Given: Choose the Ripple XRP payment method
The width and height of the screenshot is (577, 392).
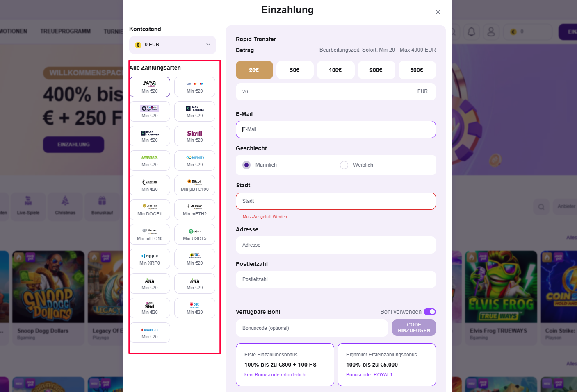Looking at the screenshot, I should tap(150, 258).
